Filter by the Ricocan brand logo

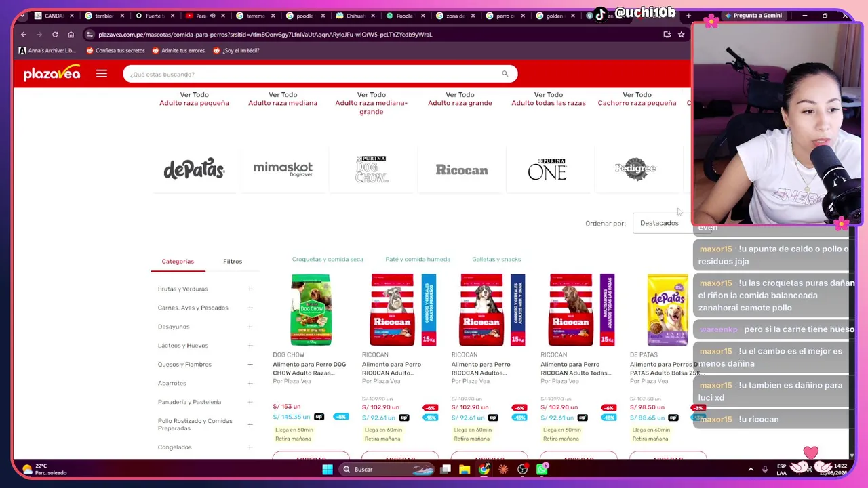point(461,169)
